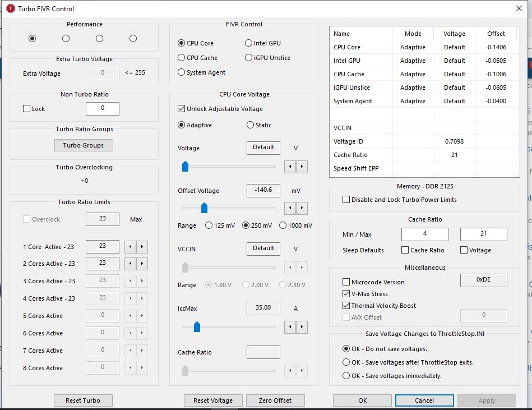Select CPU Cache row in voltage table
This screenshot has height=410, width=532.
pyautogui.click(x=424, y=74)
